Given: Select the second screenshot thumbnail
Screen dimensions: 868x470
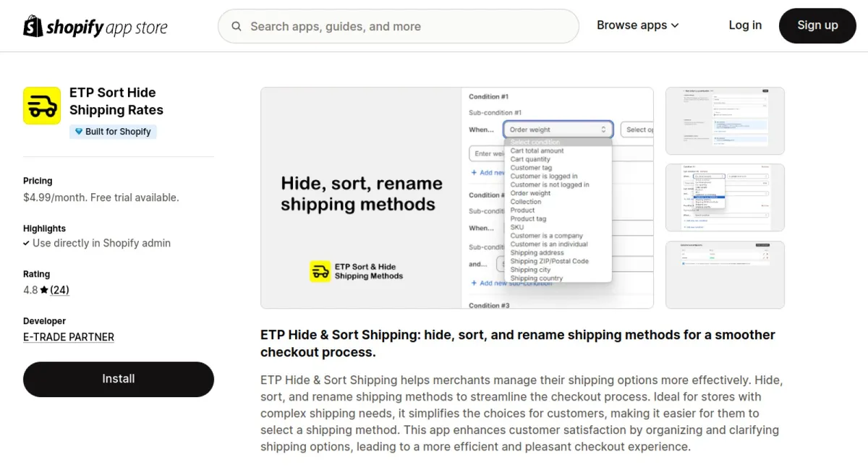Looking at the screenshot, I should point(725,197).
